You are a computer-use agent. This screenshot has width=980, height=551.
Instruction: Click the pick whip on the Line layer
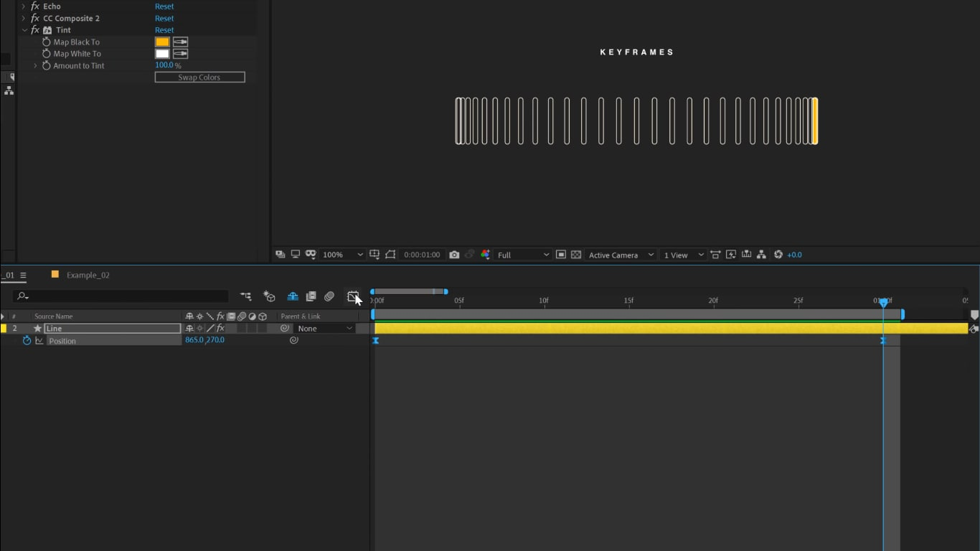pyautogui.click(x=284, y=328)
